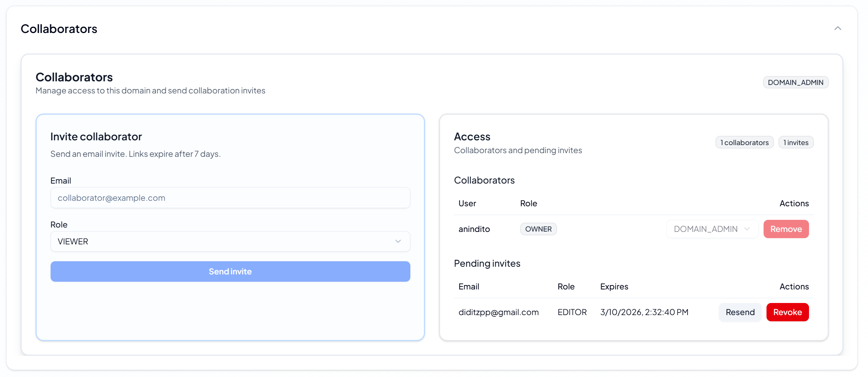Click the EDITOR role of pending invite

[572, 312]
